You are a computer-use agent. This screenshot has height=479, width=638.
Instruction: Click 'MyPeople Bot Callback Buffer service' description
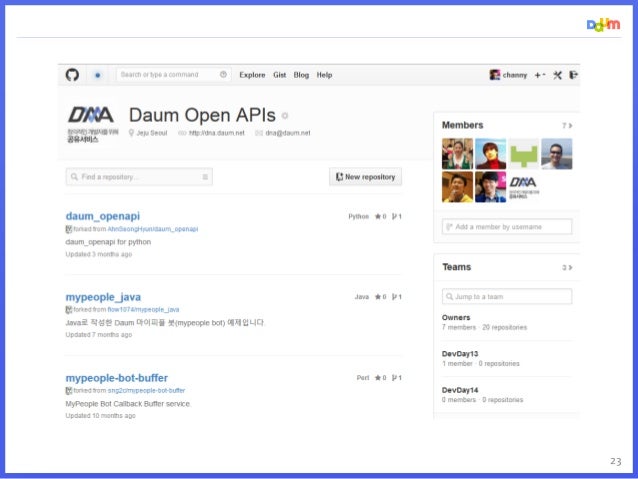128,404
